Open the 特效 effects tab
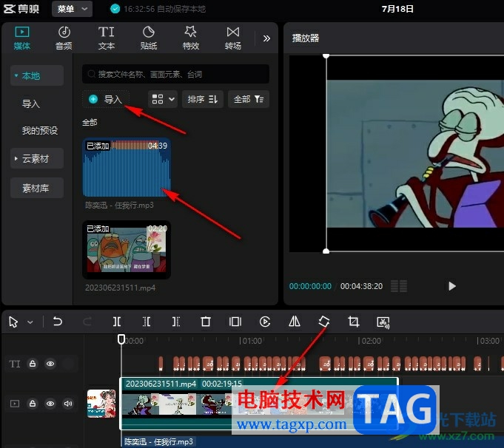 coord(191,38)
